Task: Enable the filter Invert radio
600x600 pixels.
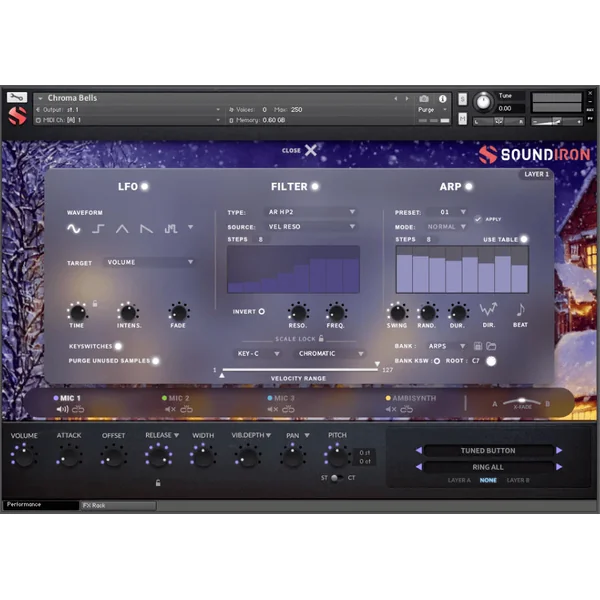Action: coord(262,311)
